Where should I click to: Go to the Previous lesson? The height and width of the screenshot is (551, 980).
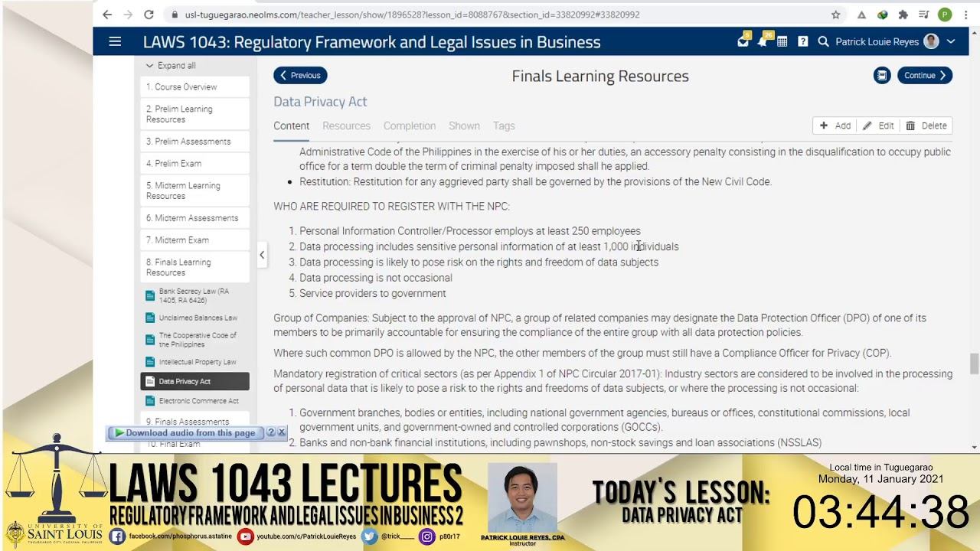pyautogui.click(x=300, y=75)
